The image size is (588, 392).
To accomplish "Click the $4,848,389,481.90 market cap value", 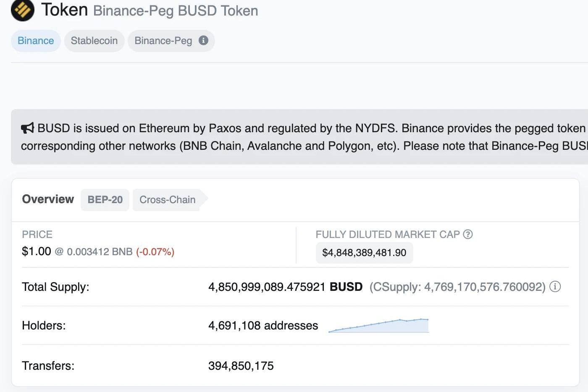I will click(x=364, y=253).
